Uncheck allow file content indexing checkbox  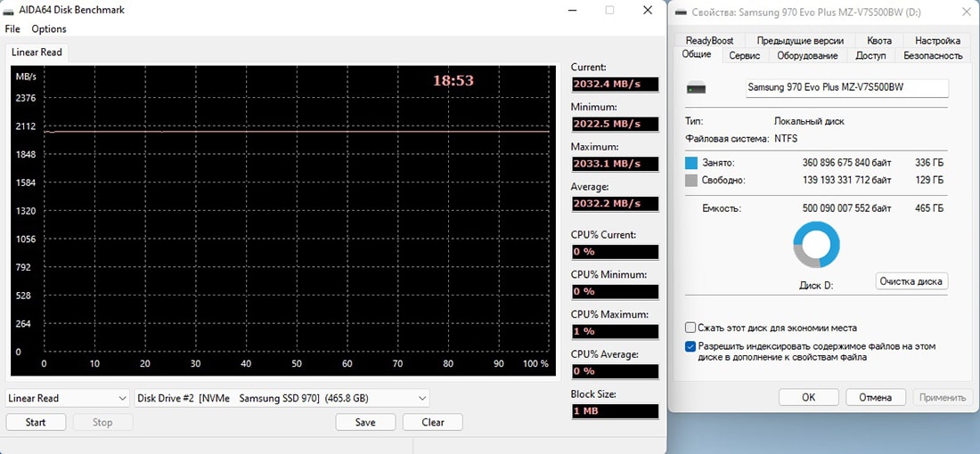pyautogui.click(x=691, y=346)
